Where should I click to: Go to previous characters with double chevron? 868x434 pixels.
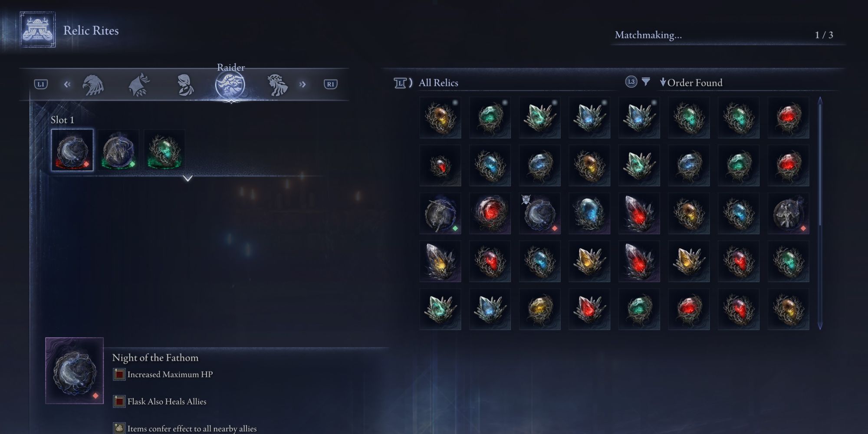point(67,84)
